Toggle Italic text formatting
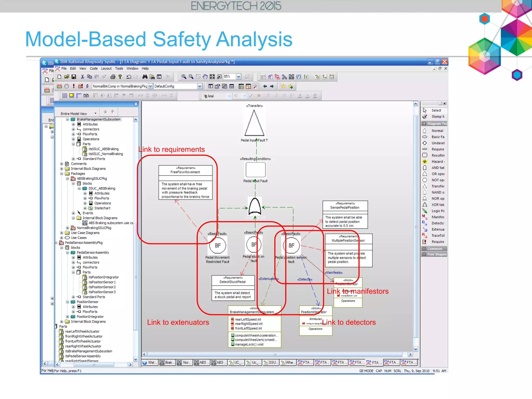The height and width of the screenshot is (399, 532). coord(251,96)
